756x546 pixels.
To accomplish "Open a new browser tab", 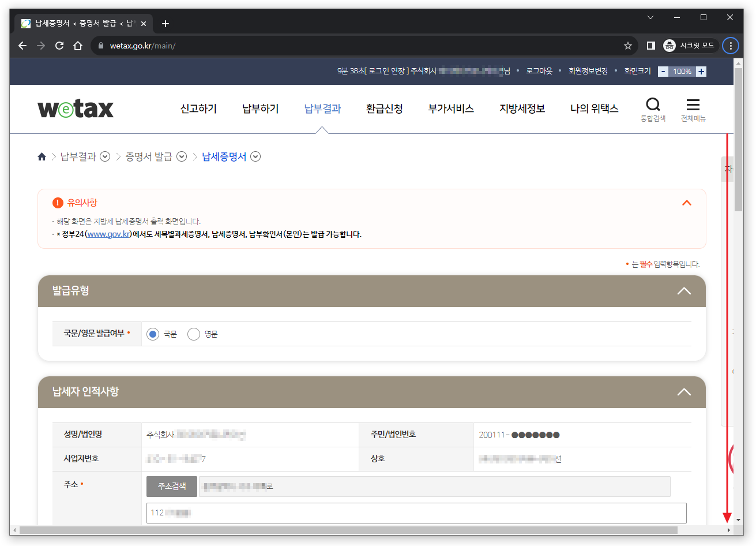I will (x=166, y=24).
